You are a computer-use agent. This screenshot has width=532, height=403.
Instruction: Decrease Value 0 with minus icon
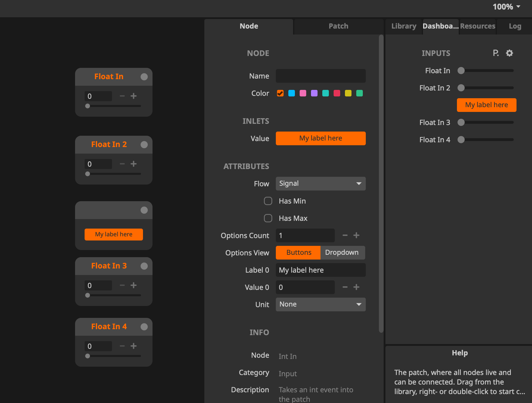tap(345, 287)
